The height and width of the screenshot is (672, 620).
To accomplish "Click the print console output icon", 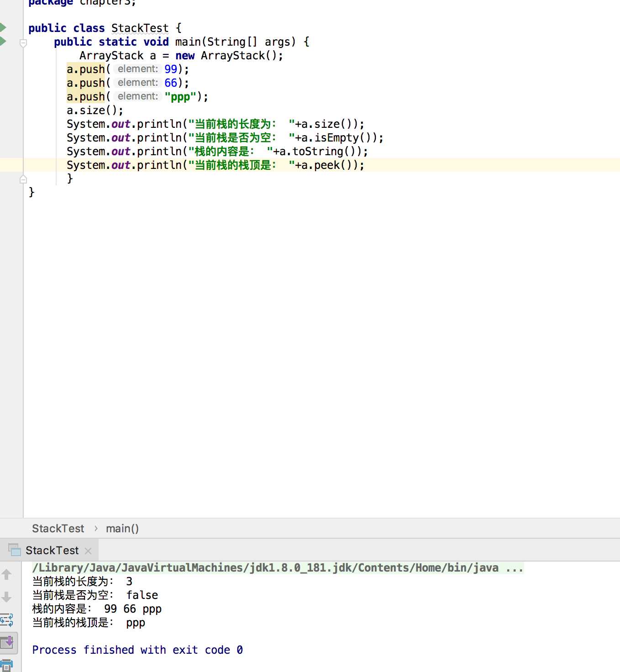I will click(x=6, y=665).
